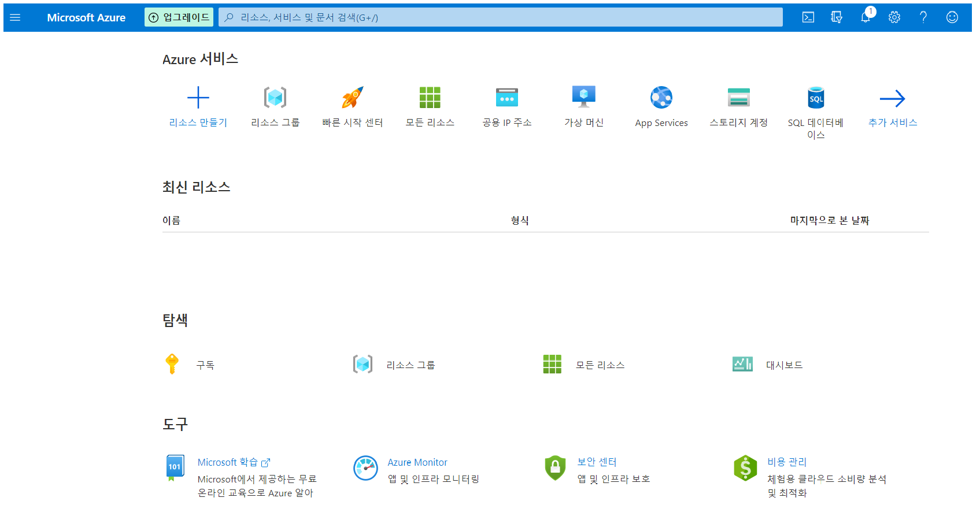Click the 구독 label under 탐색
Viewport: 980px width, 505px height.
coord(205,365)
